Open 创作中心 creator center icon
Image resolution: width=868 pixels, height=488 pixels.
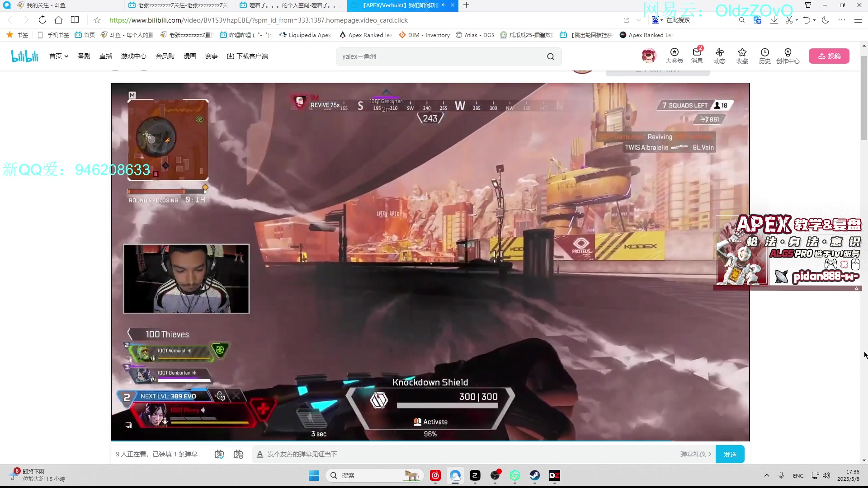788,56
